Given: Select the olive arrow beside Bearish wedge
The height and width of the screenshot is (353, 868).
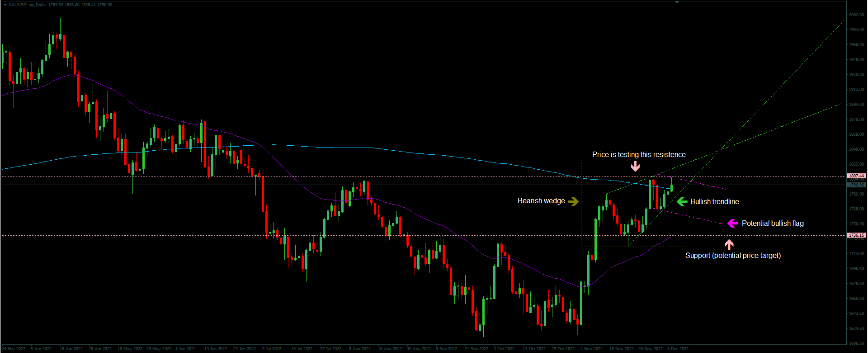Looking at the screenshot, I should coord(573,201).
